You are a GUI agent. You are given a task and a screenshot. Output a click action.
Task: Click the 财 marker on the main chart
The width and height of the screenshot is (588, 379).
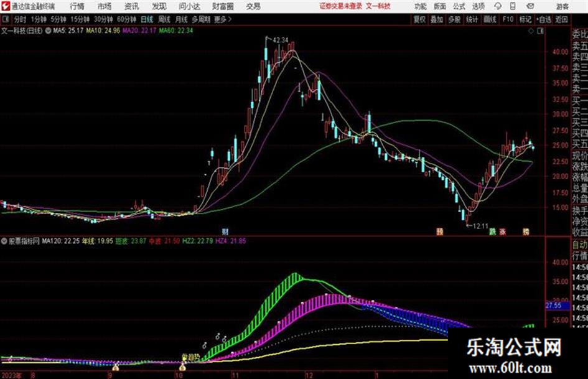tap(225, 232)
